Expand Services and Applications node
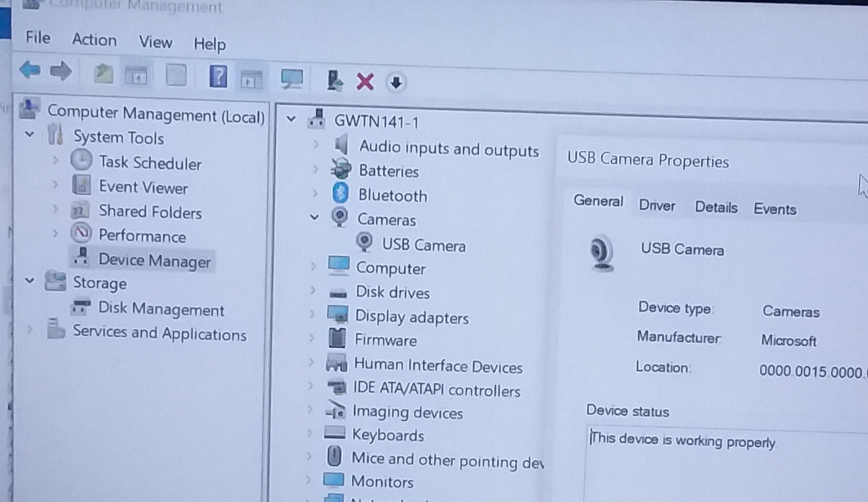Viewport: 868px width, 502px height. 29,329
